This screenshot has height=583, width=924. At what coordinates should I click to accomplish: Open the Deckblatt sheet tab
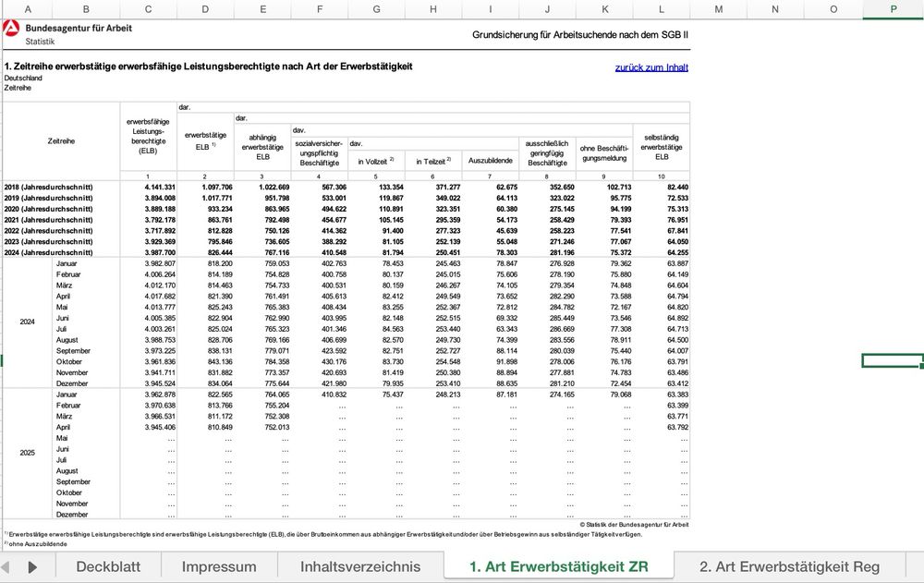pyautogui.click(x=108, y=566)
